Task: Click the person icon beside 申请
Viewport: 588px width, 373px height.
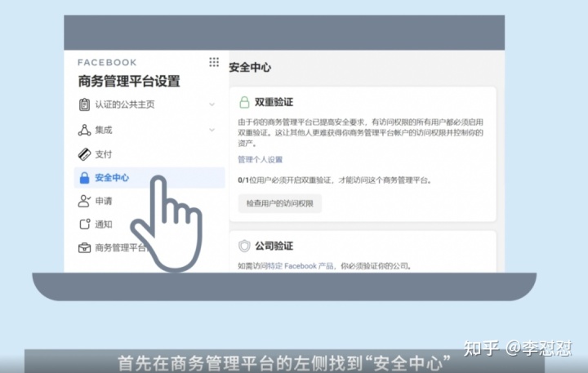Action: pos(84,201)
